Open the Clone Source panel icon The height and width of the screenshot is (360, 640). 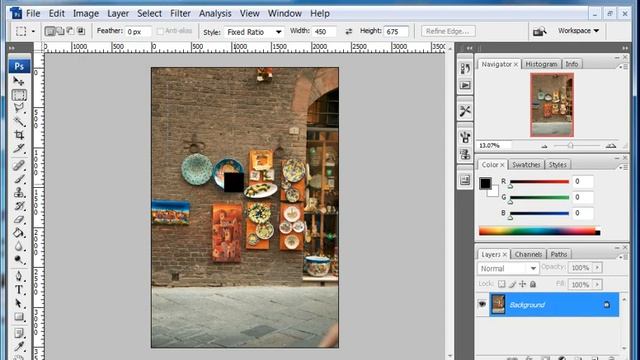[x=465, y=154]
